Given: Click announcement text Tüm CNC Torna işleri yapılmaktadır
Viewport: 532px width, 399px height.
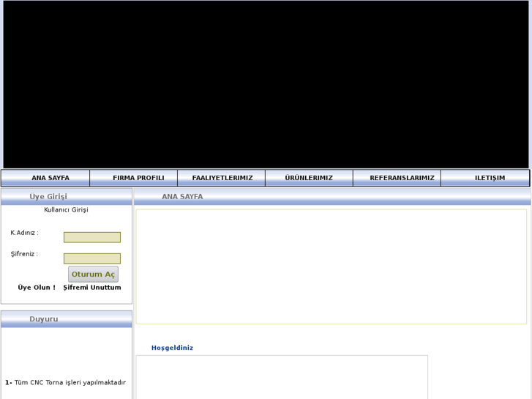Looking at the screenshot, I should (70, 382).
